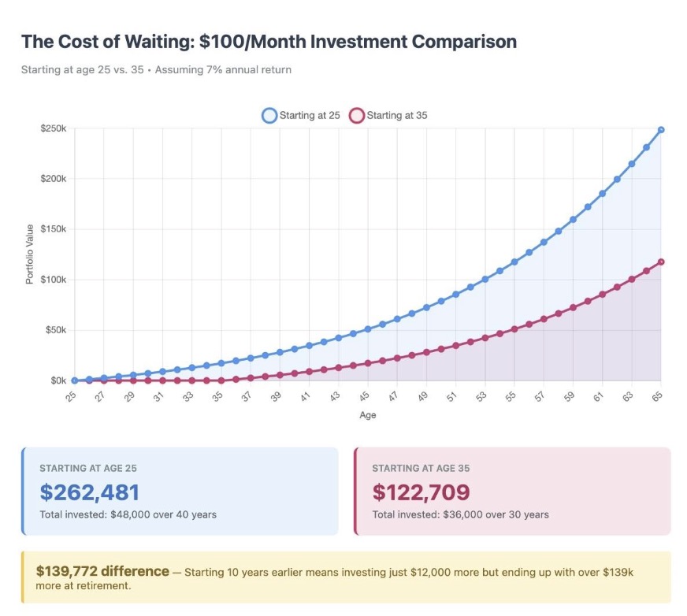Click the yellow $139,772 difference banner
The height and width of the screenshot is (616, 687).
pyautogui.click(x=346, y=577)
